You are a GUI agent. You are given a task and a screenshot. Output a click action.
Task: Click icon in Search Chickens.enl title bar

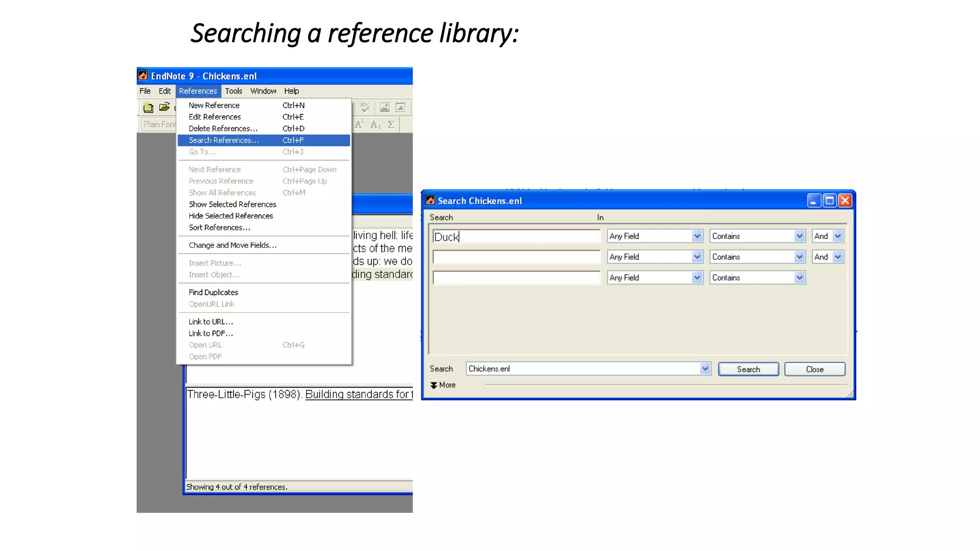click(430, 200)
